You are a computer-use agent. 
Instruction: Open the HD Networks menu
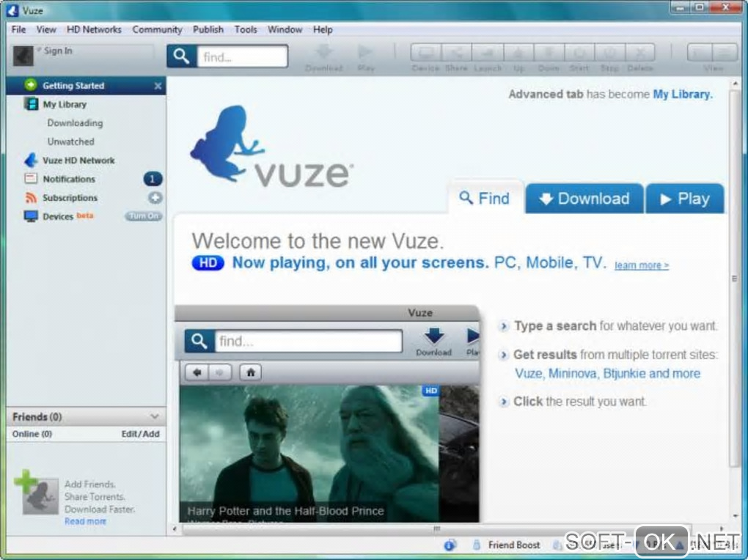click(x=94, y=29)
